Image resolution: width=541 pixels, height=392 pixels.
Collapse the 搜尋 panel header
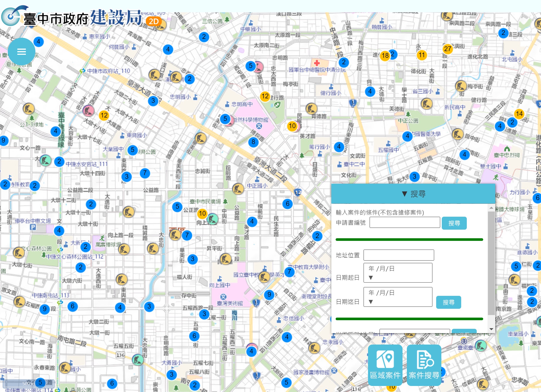coord(413,194)
